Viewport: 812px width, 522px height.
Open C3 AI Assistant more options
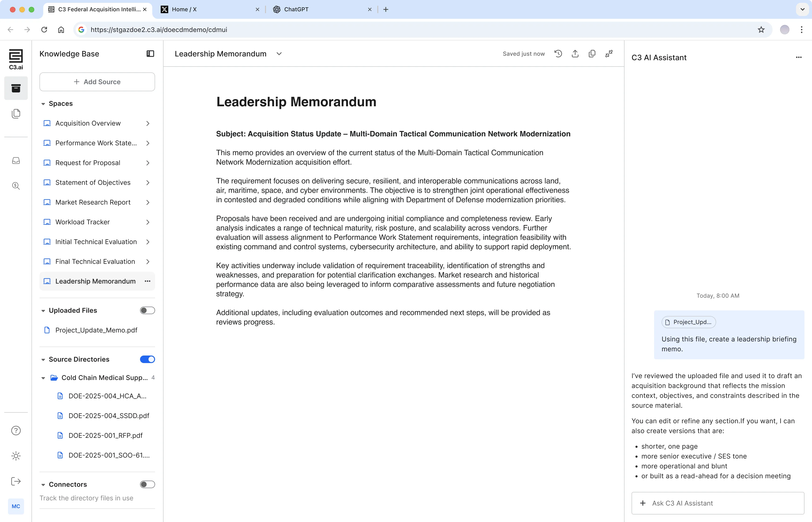point(799,57)
